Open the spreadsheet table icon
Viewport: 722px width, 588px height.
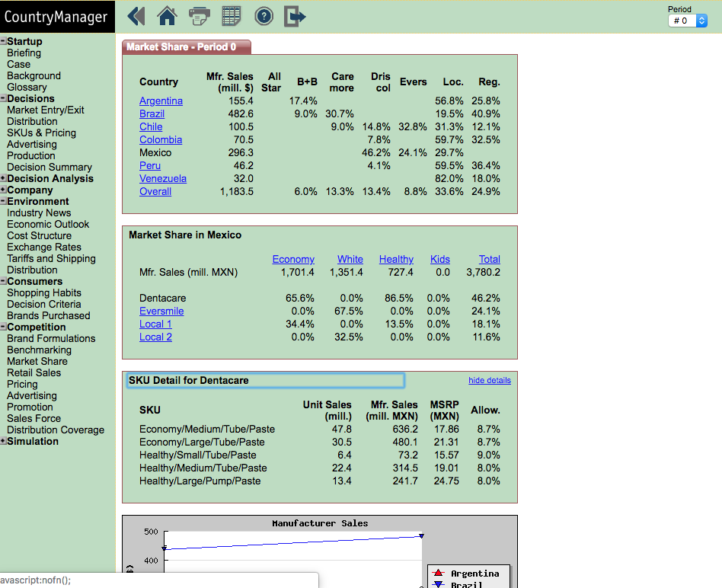pyautogui.click(x=232, y=17)
